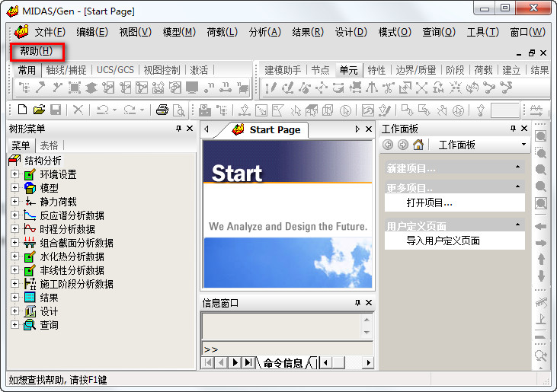Expand the 静力荷载 tree node
Image resolution: width=557 pixels, height=392 pixels.
[x=14, y=202]
